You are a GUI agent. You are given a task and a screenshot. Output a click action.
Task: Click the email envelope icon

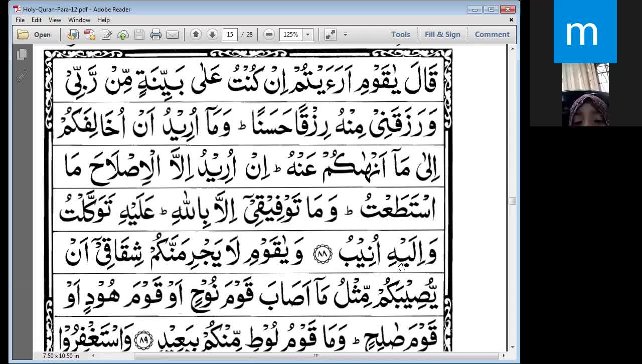point(173,35)
